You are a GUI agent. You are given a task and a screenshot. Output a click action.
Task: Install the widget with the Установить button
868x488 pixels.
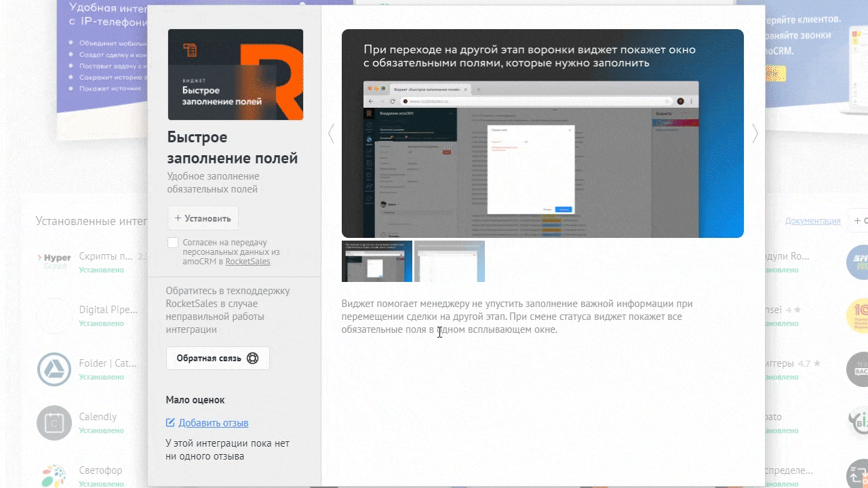click(203, 218)
